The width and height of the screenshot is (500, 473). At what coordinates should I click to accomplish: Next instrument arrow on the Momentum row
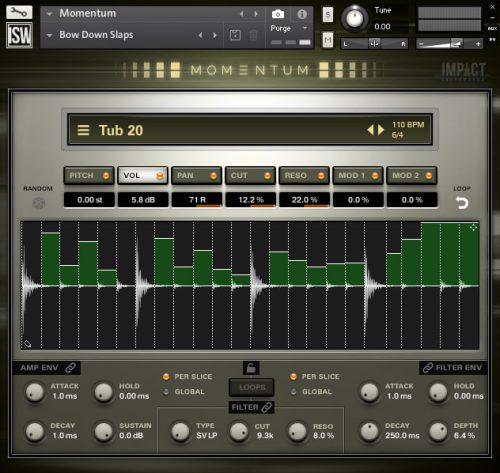click(x=256, y=14)
